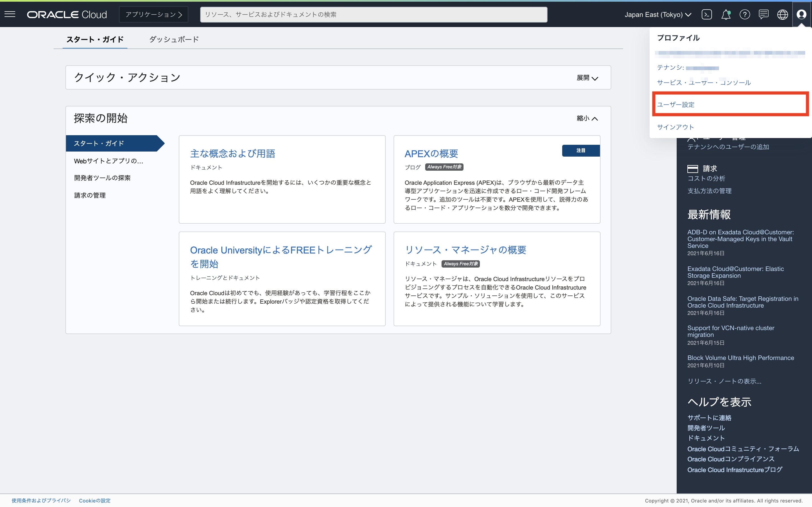Expand the クイック・アクション section
812x507 pixels.
pos(587,78)
